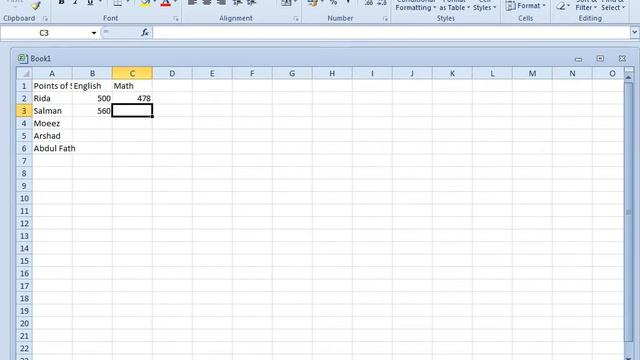The width and height of the screenshot is (640, 360).
Task: Align text left in the Alignment group
Action: pyautogui.click(x=192, y=3)
